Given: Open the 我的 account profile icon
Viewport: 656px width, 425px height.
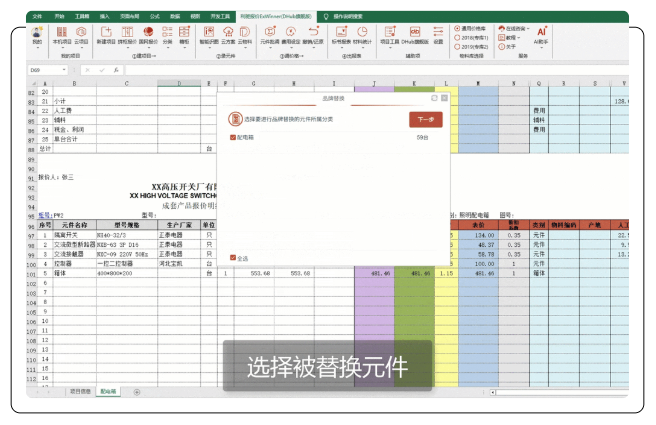Looking at the screenshot, I should click(x=37, y=32).
